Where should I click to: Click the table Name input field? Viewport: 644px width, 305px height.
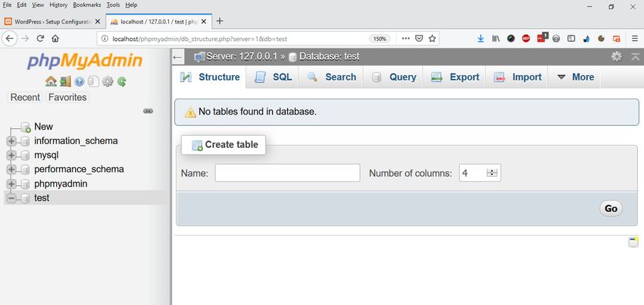point(287,173)
